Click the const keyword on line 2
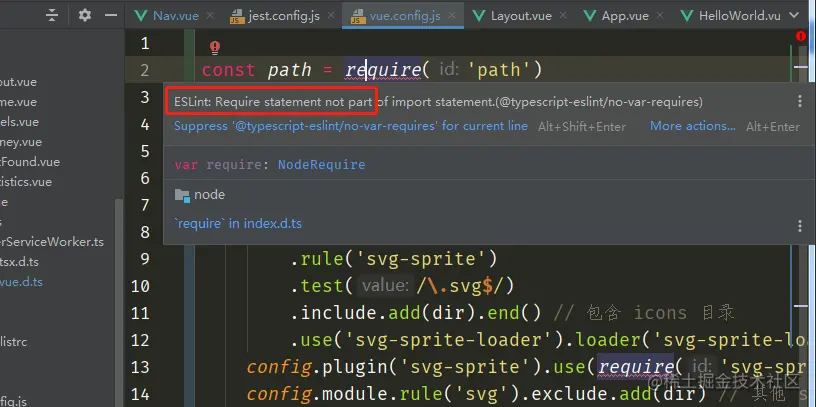 [228, 70]
